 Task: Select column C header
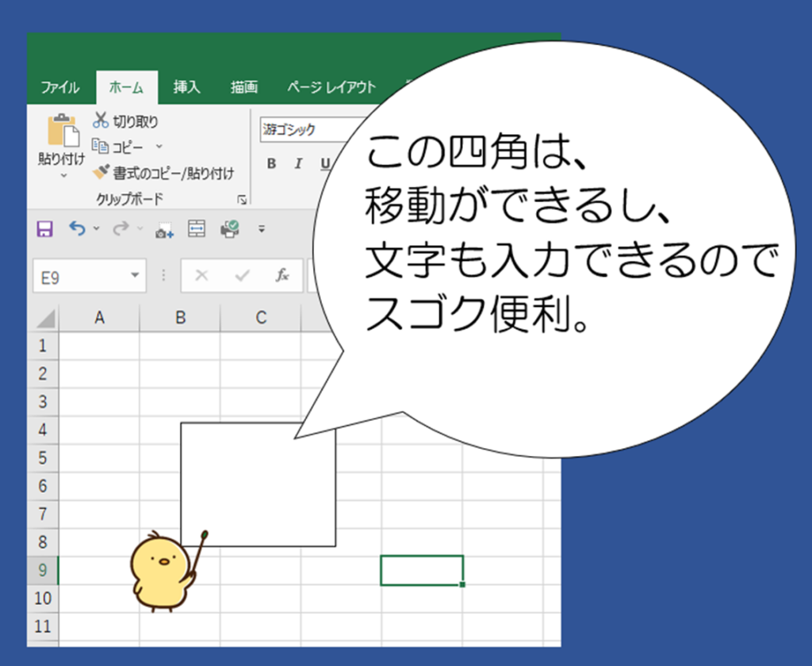pos(261,317)
